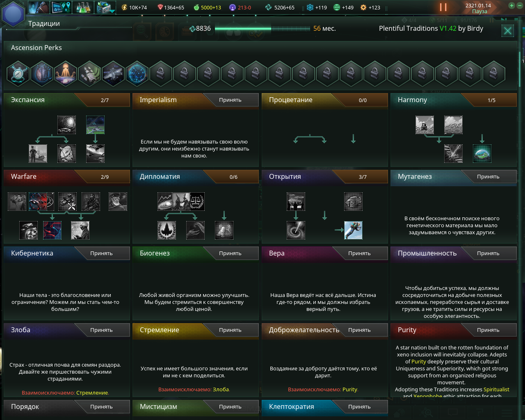The height and width of the screenshot is (420, 525).
Task: Click Принять for the Порядок tree
Action: 102,407
